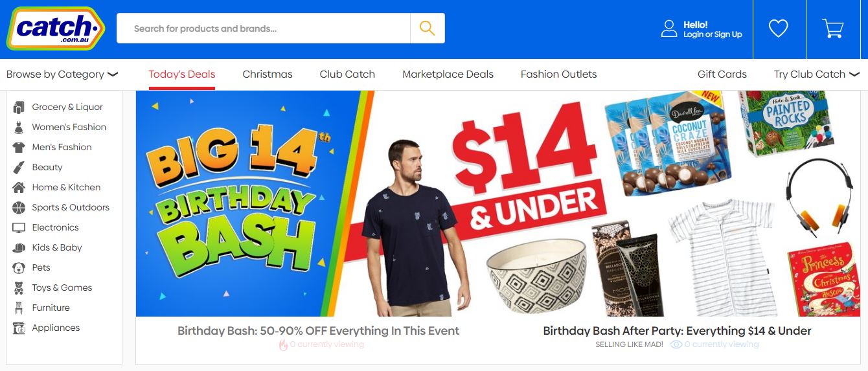Select the Grocery & Liquor category icon
Screen dimensions: 868x371
click(19, 107)
